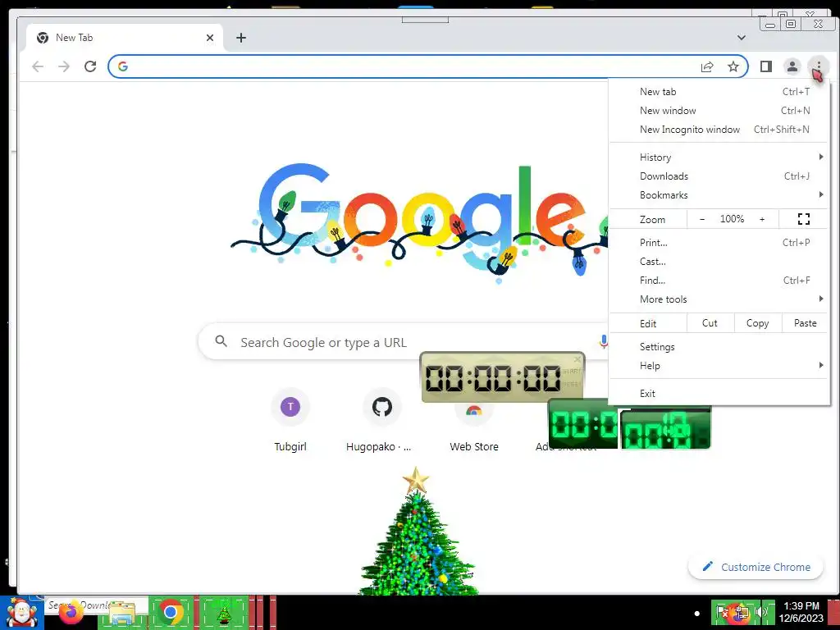Screen dimensions: 840x630
Task: Expand the Help submenu
Action: click(719, 365)
